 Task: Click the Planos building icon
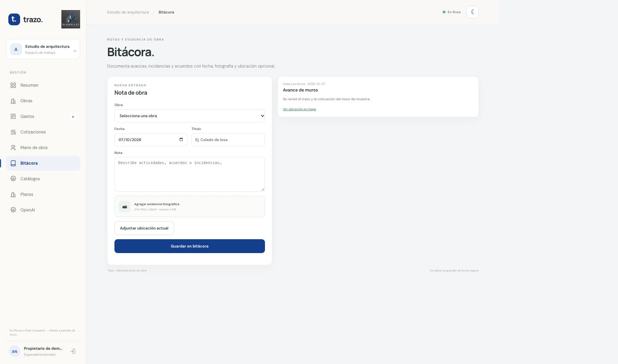click(x=13, y=194)
